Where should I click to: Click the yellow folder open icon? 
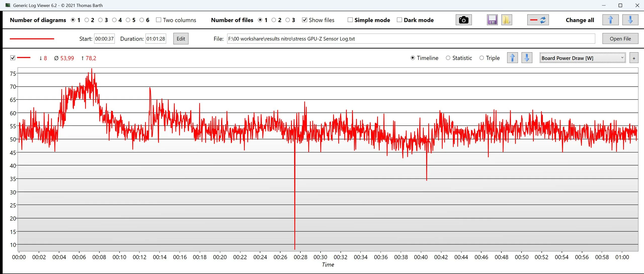506,20
